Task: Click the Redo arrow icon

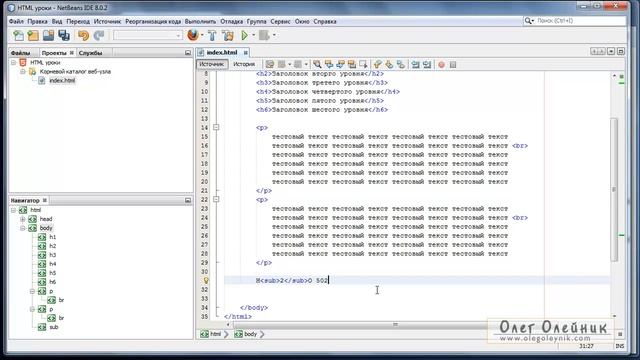Action: pyautogui.click(x=99, y=36)
